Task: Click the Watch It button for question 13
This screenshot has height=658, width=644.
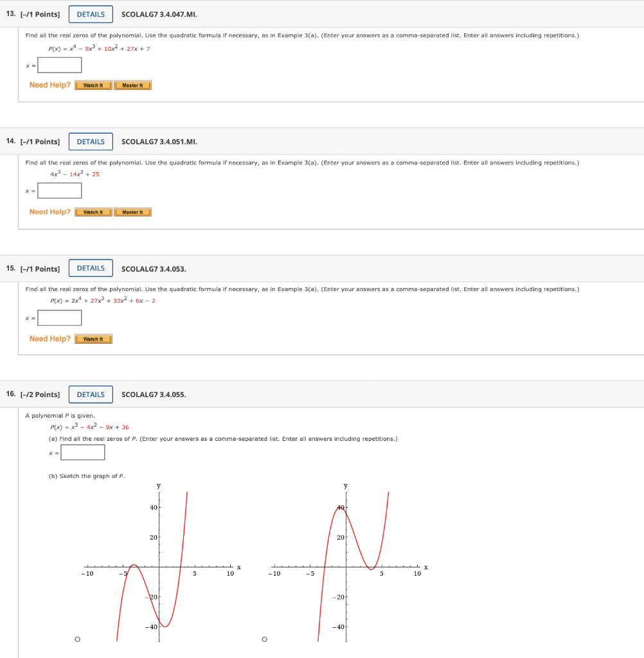Action: pyautogui.click(x=93, y=84)
